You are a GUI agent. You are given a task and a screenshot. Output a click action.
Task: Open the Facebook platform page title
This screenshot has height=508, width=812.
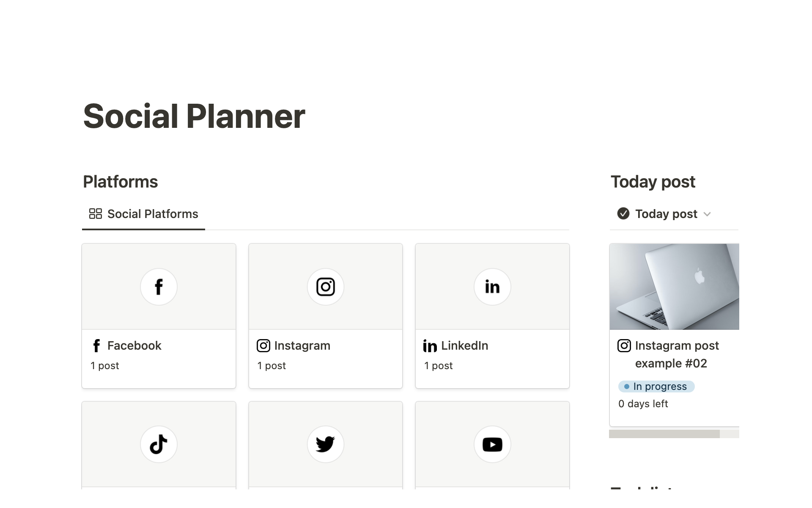pos(134,346)
